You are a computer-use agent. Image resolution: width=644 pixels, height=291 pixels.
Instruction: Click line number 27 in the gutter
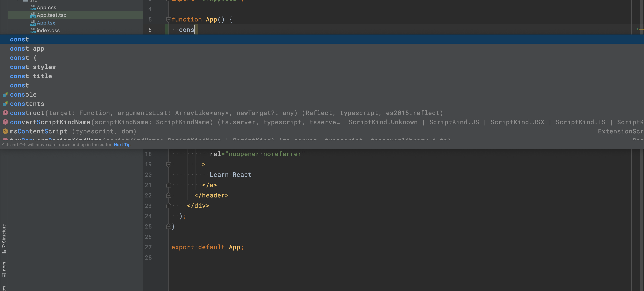[x=148, y=247]
